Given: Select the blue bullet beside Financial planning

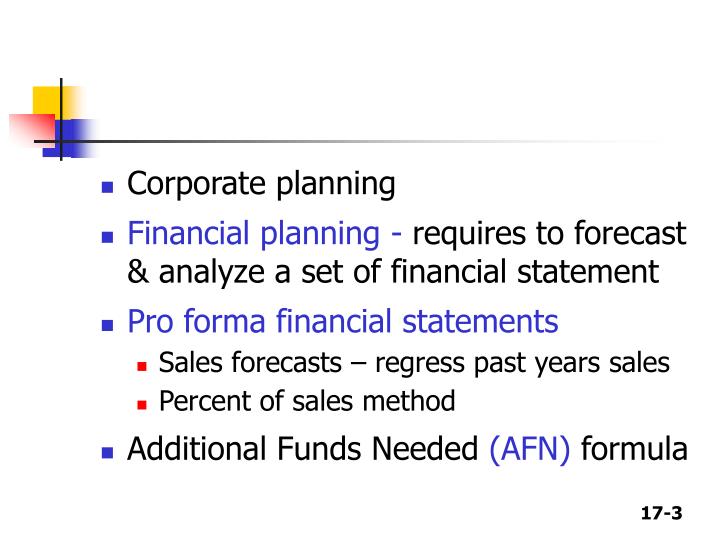Looking at the screenshot, I should 107,237.
